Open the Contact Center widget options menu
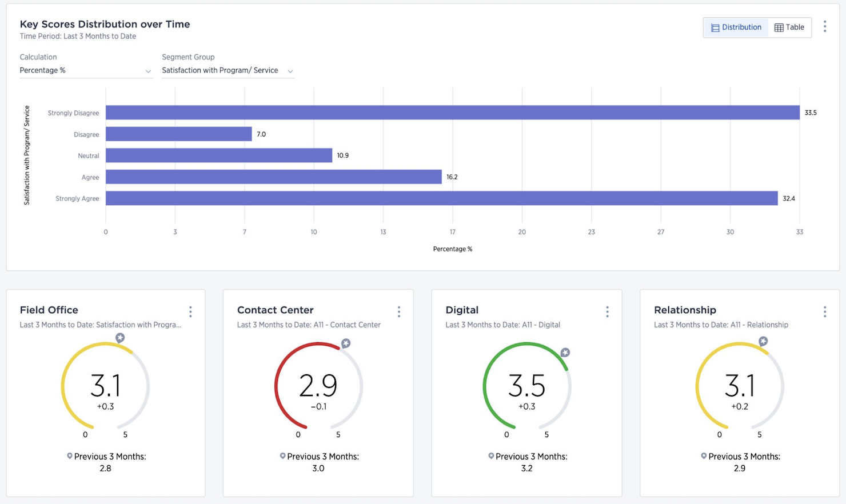The width and height of the screenshot is (846, 504). pos(399,311)
